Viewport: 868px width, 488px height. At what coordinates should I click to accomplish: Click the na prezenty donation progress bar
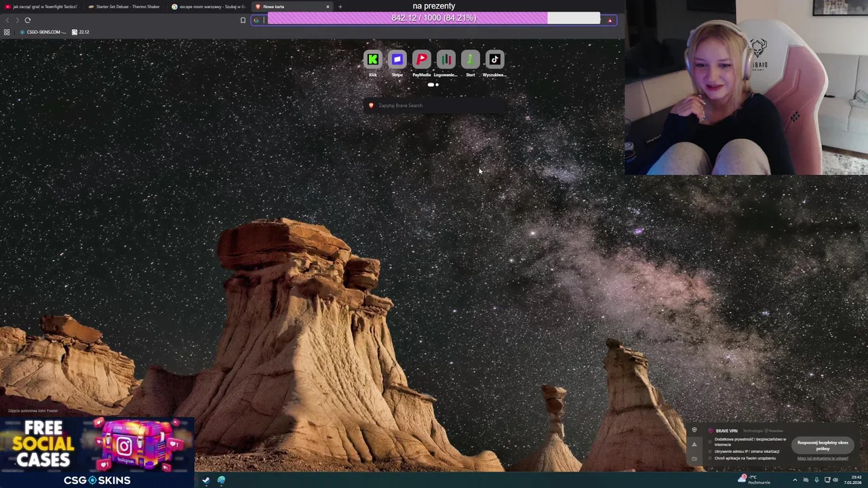click(x=434, y=18)
